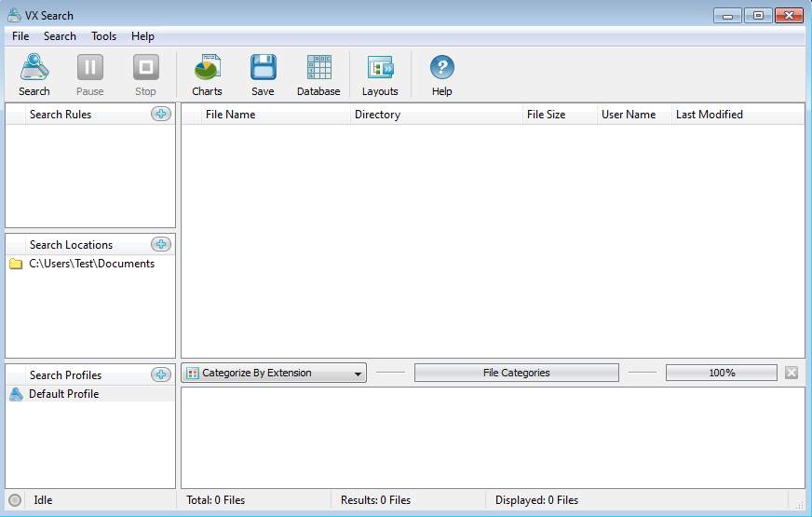This screenshot has height=517, width=812.
Task: Add a new rule in Search Rules
Action: point(161,114)
